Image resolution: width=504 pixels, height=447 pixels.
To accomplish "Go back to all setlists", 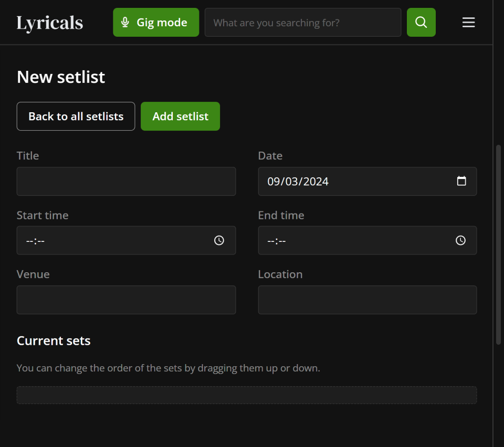I will (x=76, y=116).
